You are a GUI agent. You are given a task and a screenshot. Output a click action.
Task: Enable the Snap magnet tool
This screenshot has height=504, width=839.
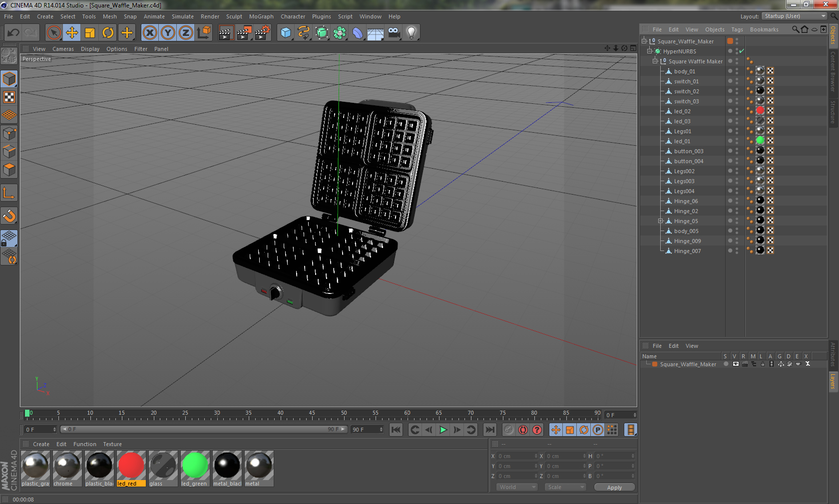9,216
